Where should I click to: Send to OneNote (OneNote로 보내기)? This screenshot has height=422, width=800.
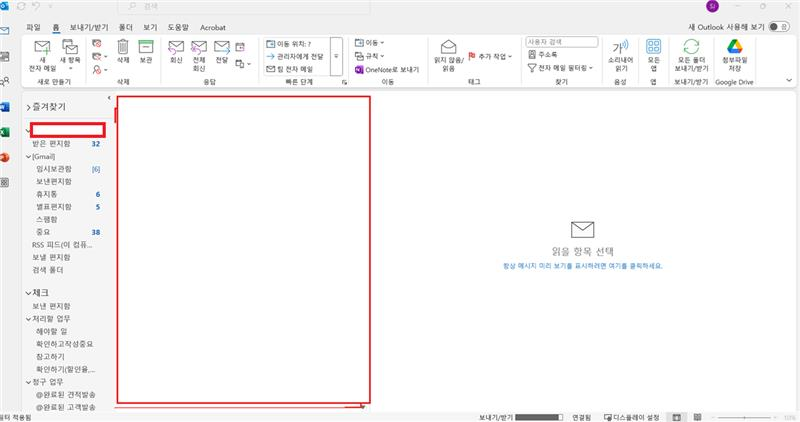click(x=387, y=69)
